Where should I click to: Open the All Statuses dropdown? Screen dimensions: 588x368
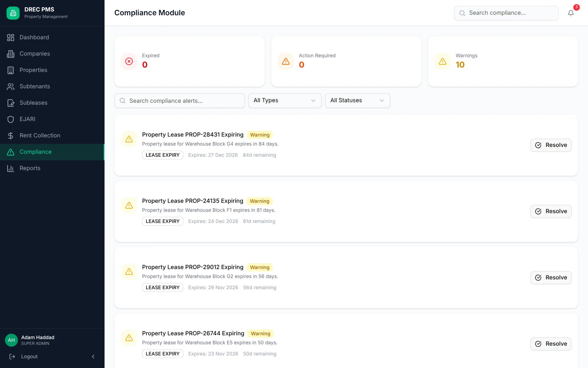point(357,101)
